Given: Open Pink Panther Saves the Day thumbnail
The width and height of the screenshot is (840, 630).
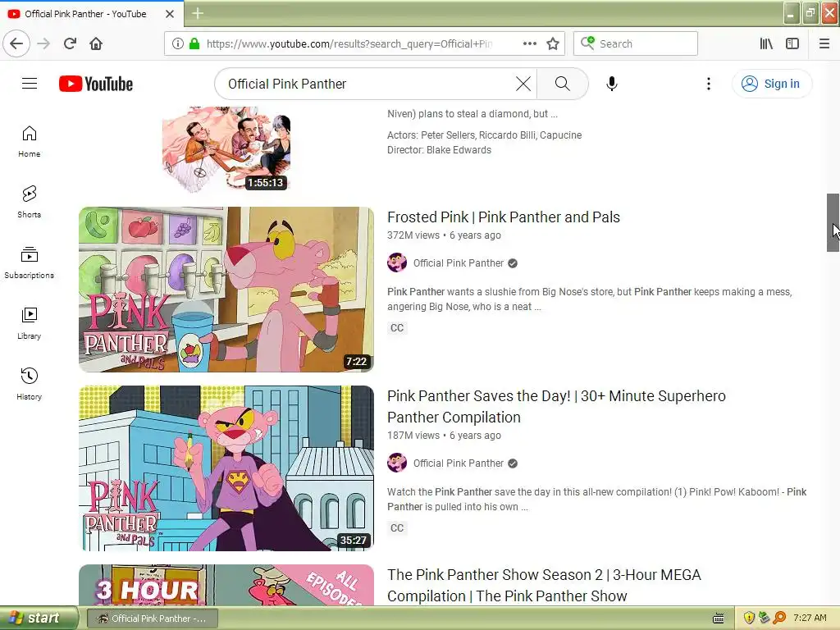Looking at the screenshot, I should click(226, 468).
